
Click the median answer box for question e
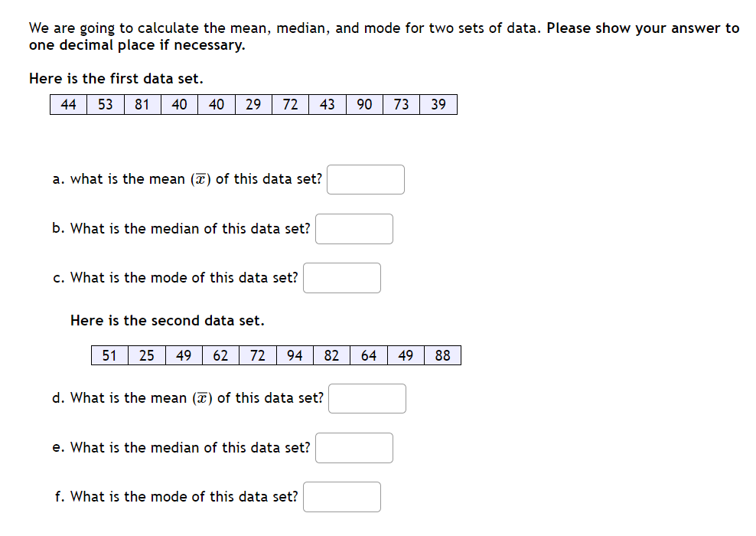click(354, 447)
